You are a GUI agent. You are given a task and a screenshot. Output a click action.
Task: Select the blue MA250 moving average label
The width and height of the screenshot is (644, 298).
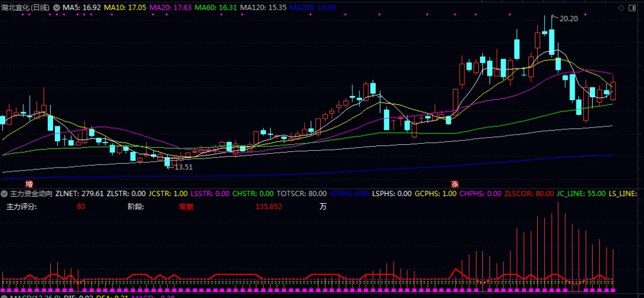(x=312, y=7)
